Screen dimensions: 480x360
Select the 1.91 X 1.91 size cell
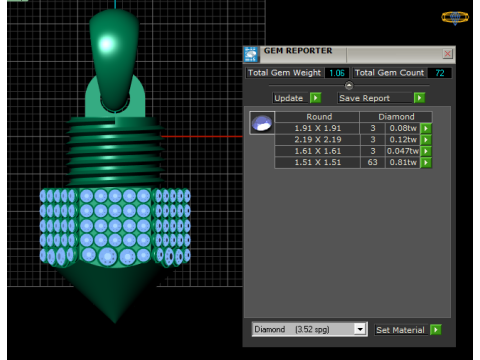318,128
